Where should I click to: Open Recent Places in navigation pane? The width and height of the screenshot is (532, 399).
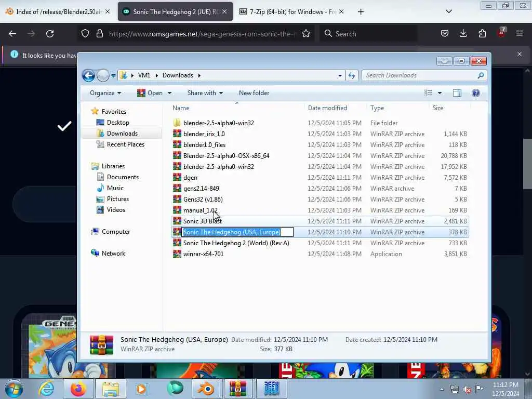(126, 144)
